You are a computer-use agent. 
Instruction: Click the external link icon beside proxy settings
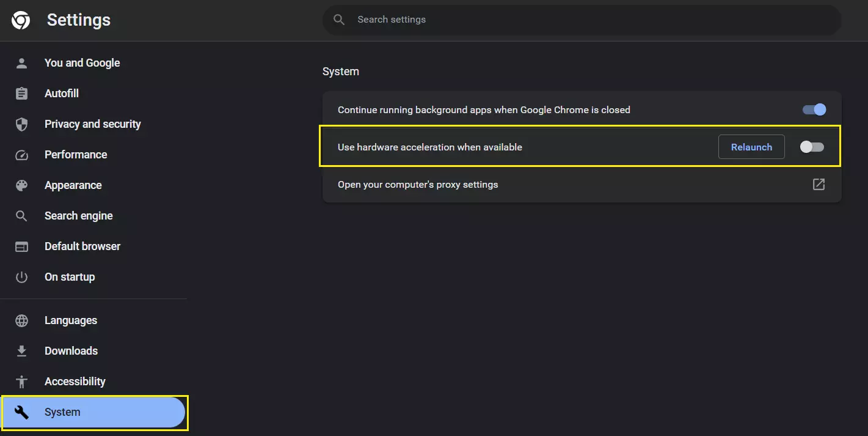[x=819, y=183]
